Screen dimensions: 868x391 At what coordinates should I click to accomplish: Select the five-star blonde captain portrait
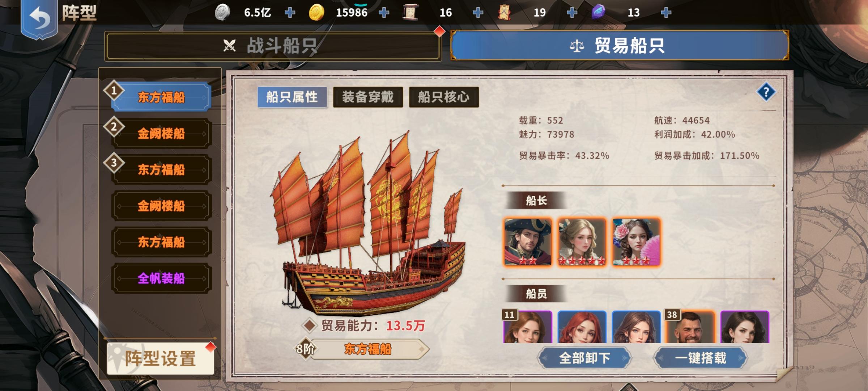(582, 242)
